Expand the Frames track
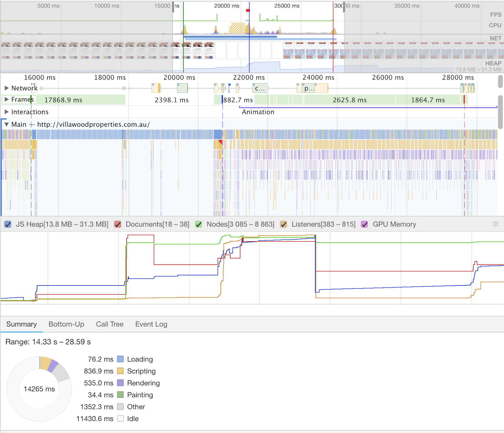Viewport: 504px width, 433px height. (x=6, y=100)
